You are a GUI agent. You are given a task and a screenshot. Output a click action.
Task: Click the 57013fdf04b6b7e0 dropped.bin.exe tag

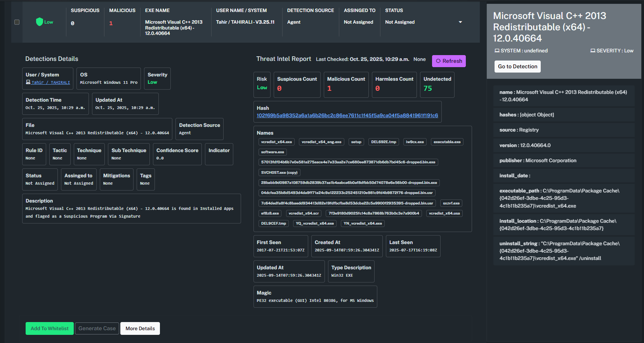[348, 162]
